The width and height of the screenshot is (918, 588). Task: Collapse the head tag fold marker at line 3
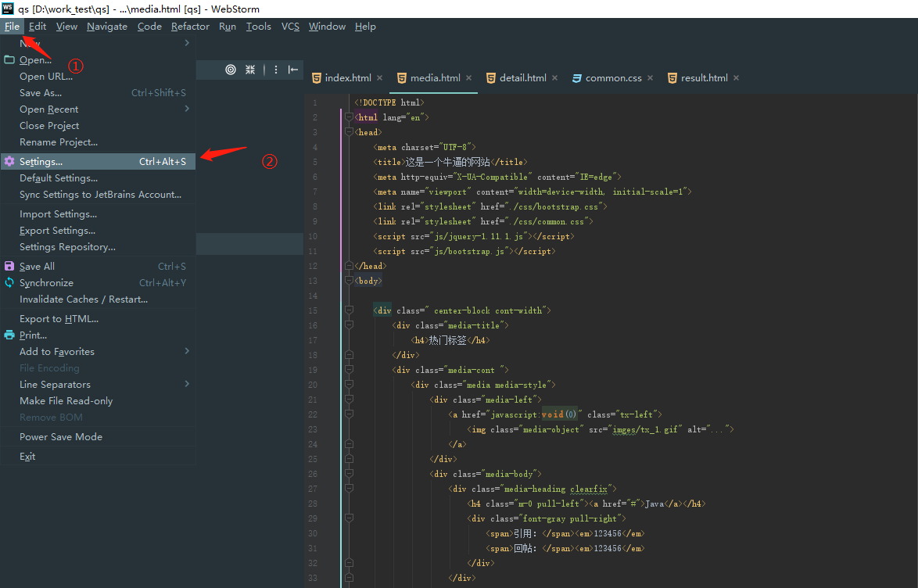[349, 132]
